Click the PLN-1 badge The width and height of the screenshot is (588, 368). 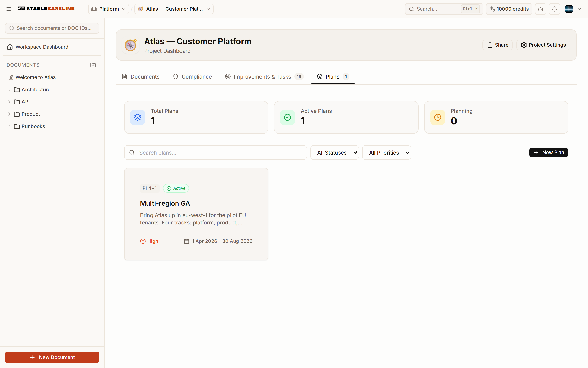click(150, 188)
